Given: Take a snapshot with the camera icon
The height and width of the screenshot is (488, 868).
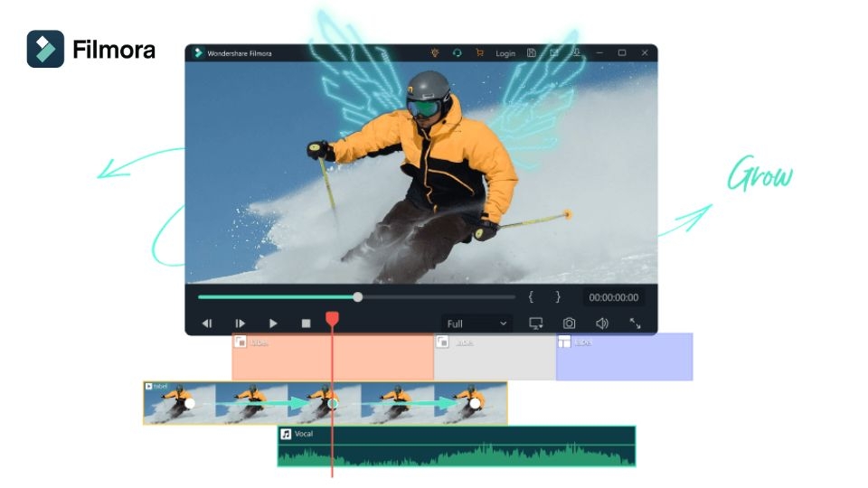Looking at the screenshot, I should 569,324.
